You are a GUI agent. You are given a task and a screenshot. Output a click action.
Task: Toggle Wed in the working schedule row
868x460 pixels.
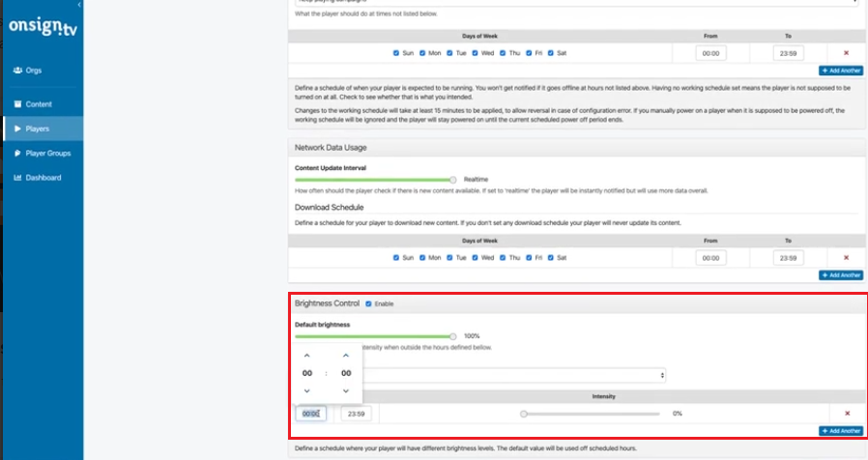pos(475,53)
